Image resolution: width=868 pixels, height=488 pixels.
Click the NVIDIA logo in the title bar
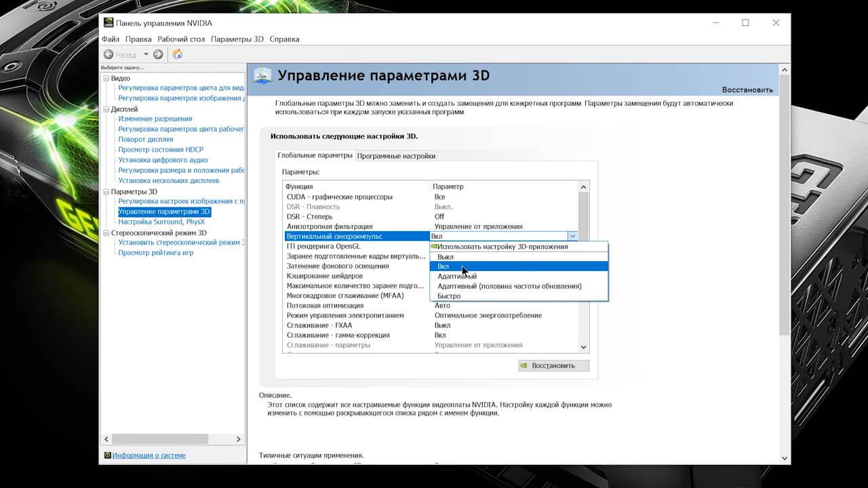(108, 23)
